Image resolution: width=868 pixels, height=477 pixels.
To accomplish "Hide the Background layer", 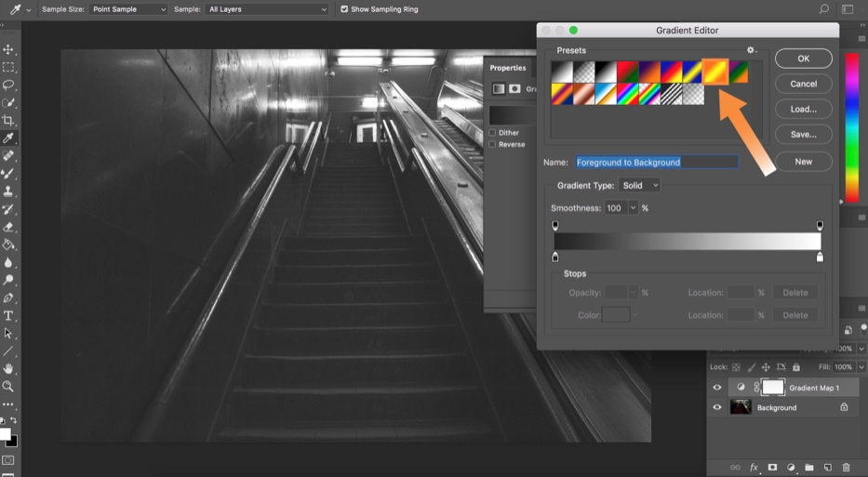I will pyautogui.click(x=717, y=407).
